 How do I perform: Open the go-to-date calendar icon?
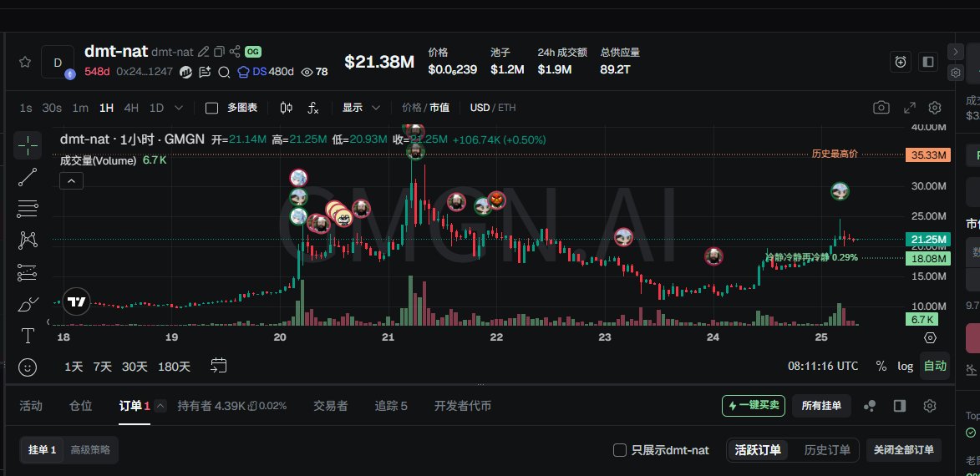(x=219, y=366)
